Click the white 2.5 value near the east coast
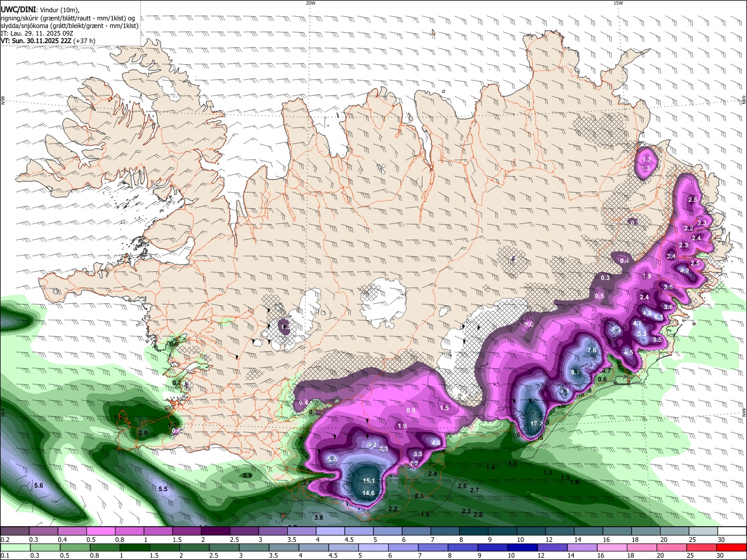The height and width of the screenshot is (560, 747). tap(695, 263)
